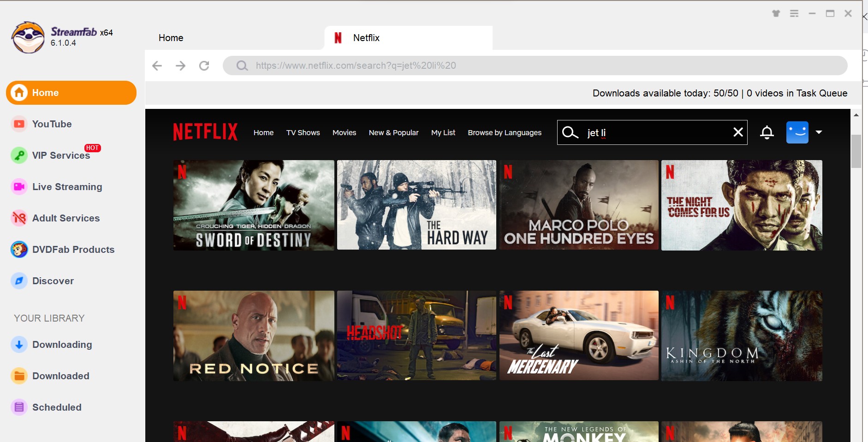The height and width of the screenshot is (442, 868).
Task: Click the YouTube play icon
Action: pyautogui.click(x=19, y=124)
